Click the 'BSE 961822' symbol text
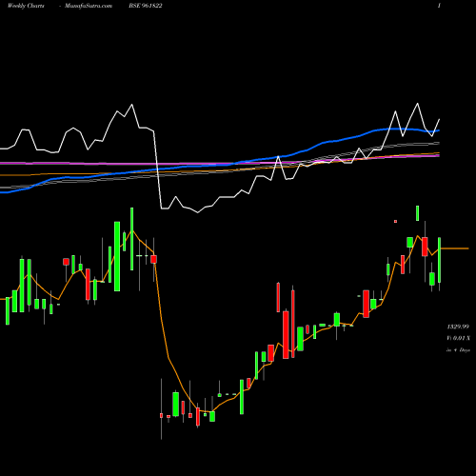 click(146, 6)
